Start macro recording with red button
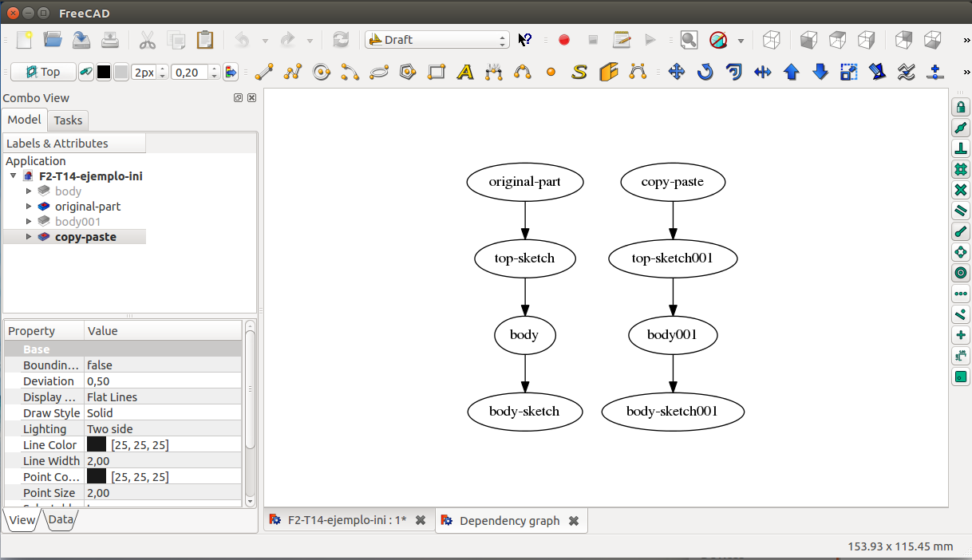972x560 pixels. tap(564, 40)
